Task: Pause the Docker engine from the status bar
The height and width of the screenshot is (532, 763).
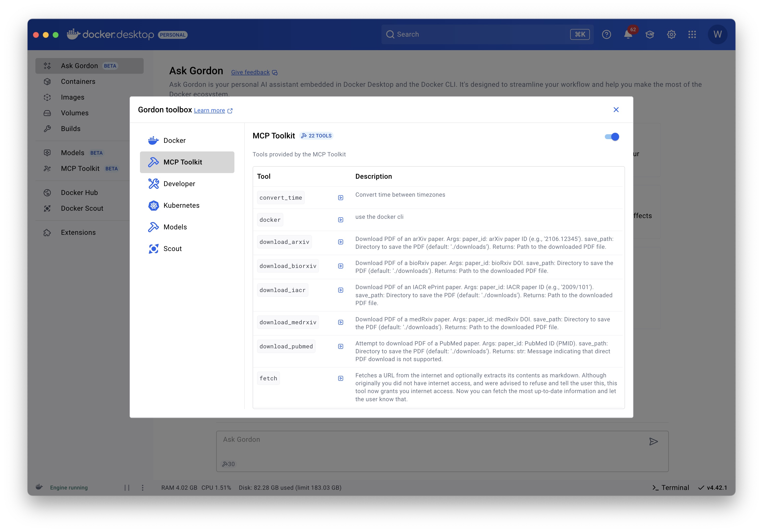Action: [127, 488]
